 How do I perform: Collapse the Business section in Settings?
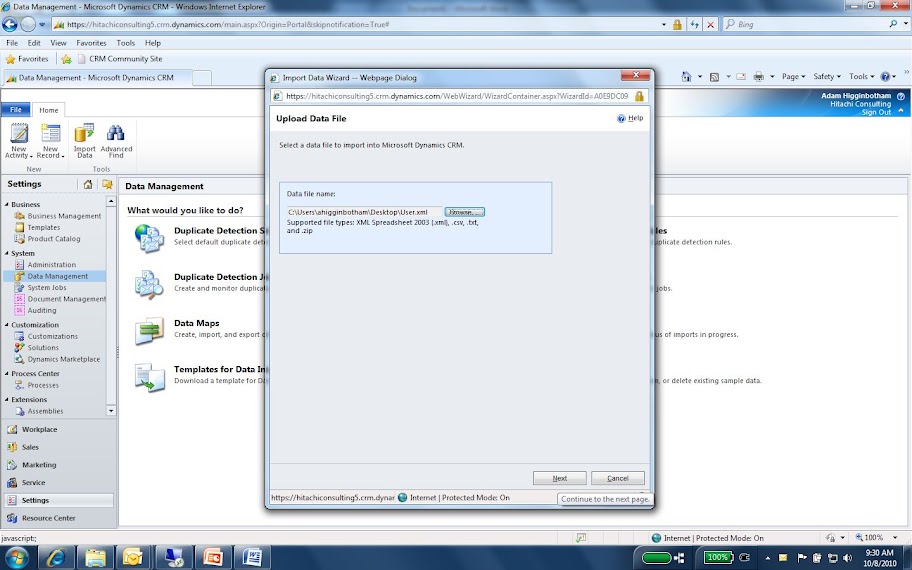click(x=7, y=205)
